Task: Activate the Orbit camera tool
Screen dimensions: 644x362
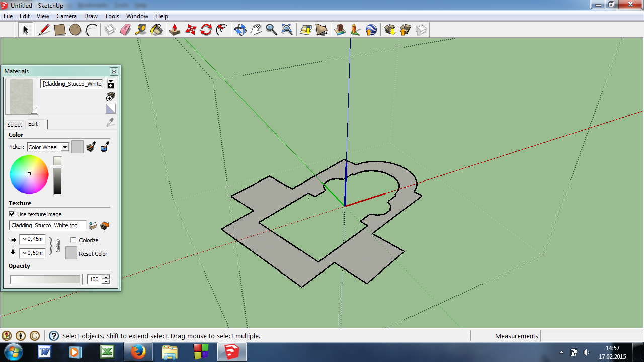Action: (x=240, y=30)
